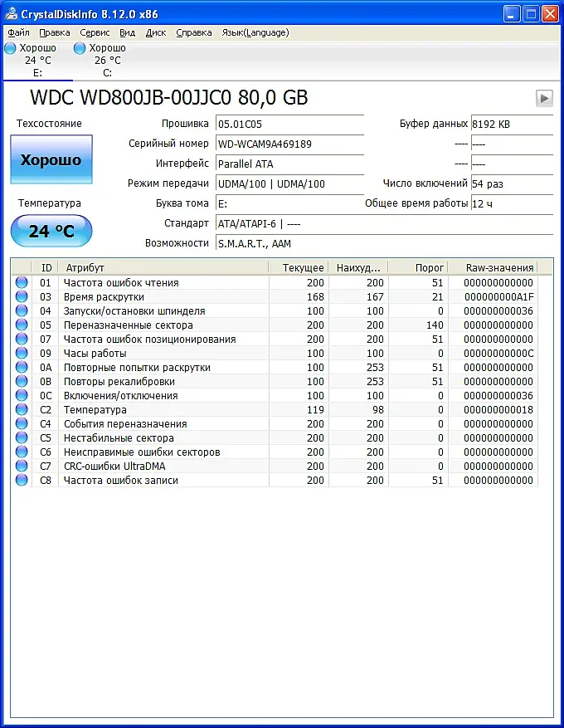Click the blue Хорошо health status button

point(51,159)
